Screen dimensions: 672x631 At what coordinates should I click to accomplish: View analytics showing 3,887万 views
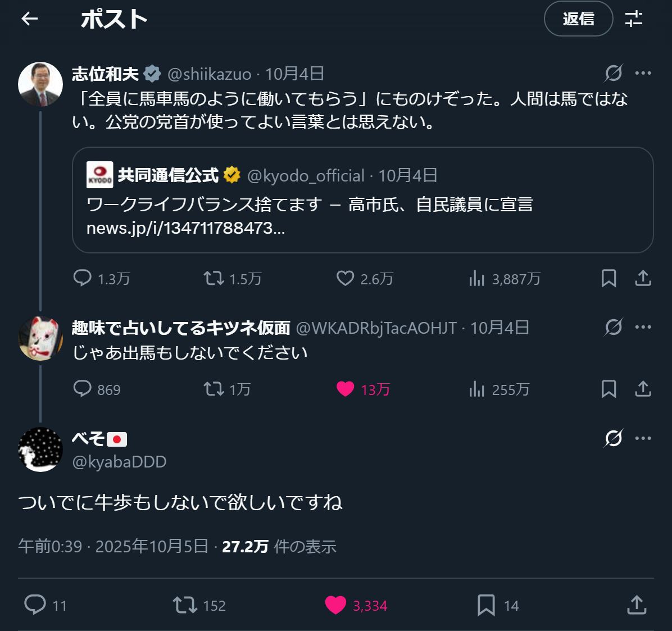476,278
